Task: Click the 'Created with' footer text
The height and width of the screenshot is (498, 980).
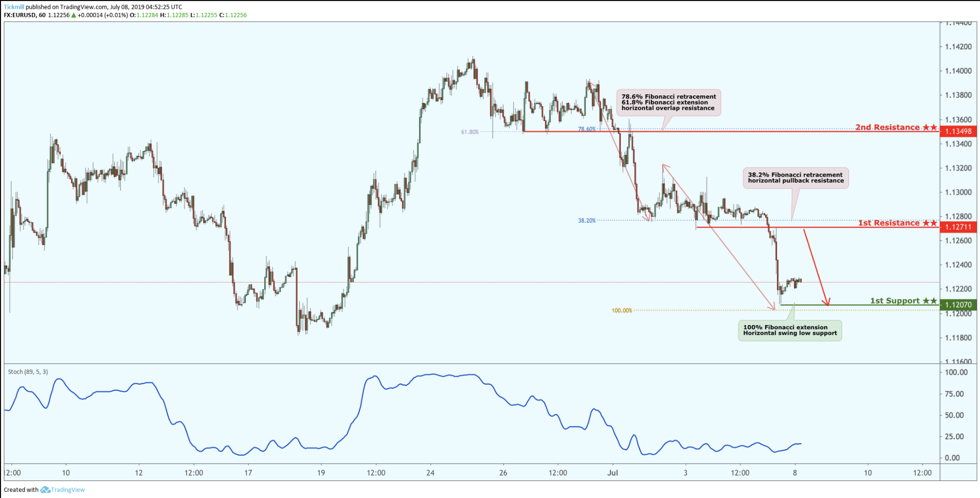Action: pos(21,490)
